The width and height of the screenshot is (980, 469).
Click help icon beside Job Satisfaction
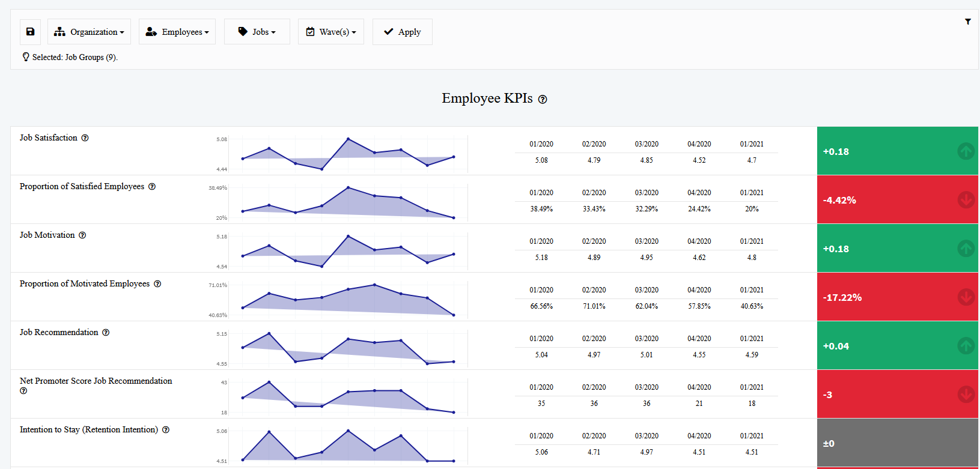85,138
